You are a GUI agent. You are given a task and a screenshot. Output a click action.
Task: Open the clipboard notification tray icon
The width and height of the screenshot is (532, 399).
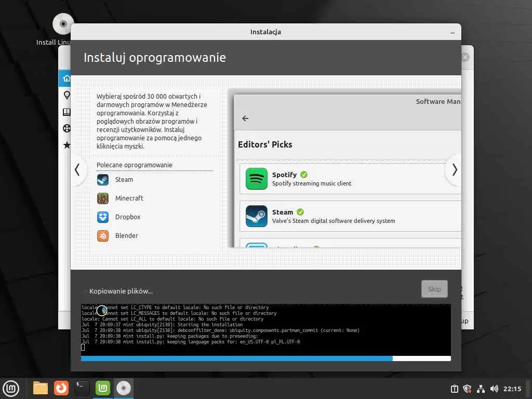point(455,389)
